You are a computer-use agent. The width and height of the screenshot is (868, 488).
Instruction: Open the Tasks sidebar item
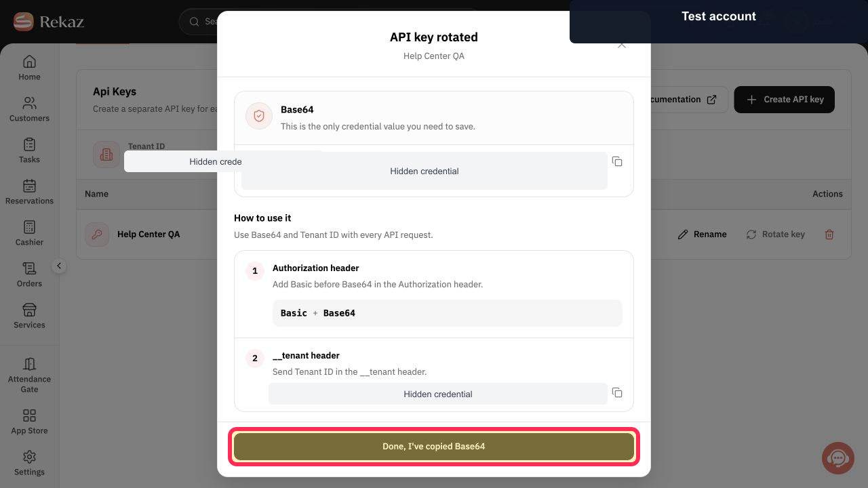click(x=29, y=150)
